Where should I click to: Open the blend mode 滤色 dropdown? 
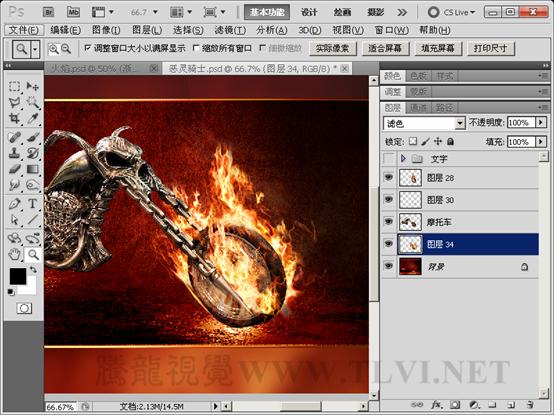click(x=460, y=123)
